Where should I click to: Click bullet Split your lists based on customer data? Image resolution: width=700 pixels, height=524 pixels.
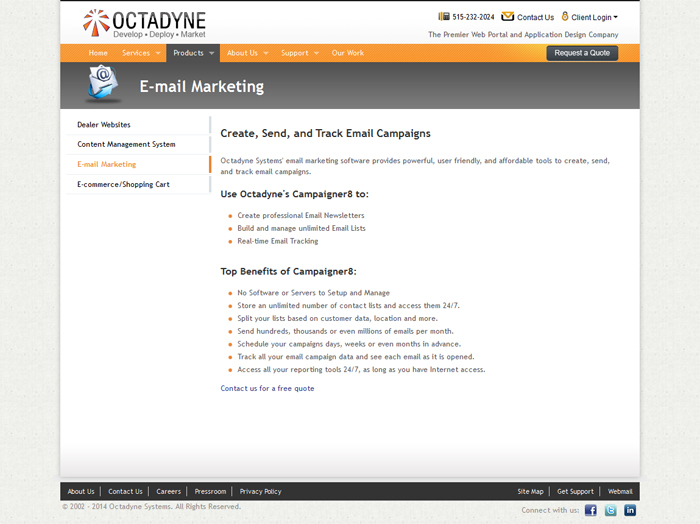click(x=338, y=318)
